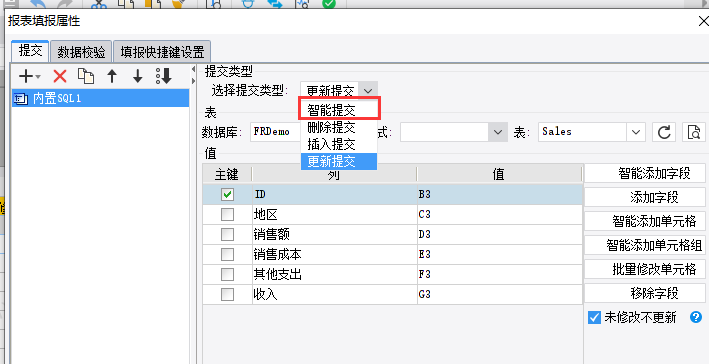The image size is (709, 364).
Task: Click 智能添加单元格 button
Action: click(645, 221)
